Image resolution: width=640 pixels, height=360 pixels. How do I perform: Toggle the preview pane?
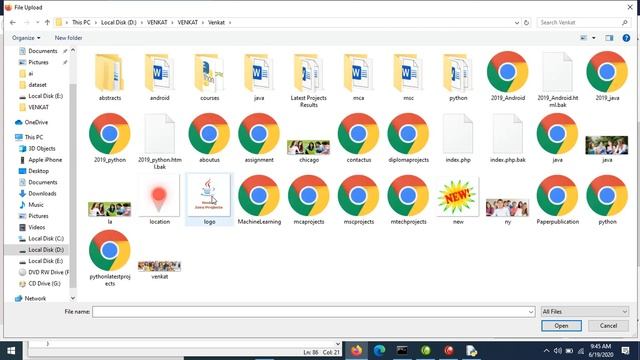[x=609, y=38]
